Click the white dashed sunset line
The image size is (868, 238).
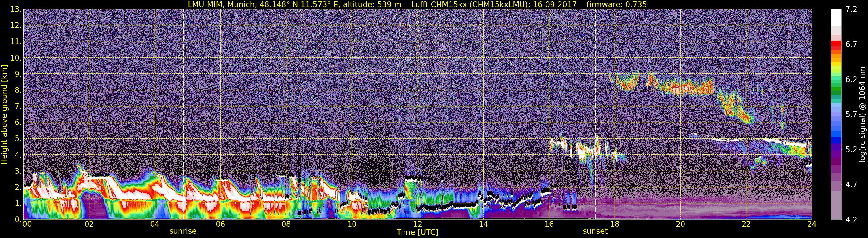(595, 114)
